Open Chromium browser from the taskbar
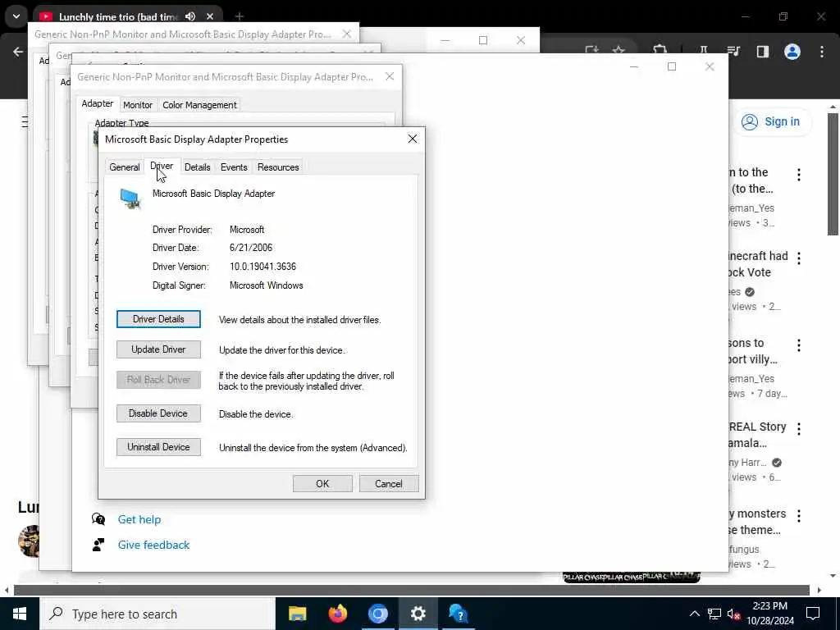 click(x=377, y=614)
